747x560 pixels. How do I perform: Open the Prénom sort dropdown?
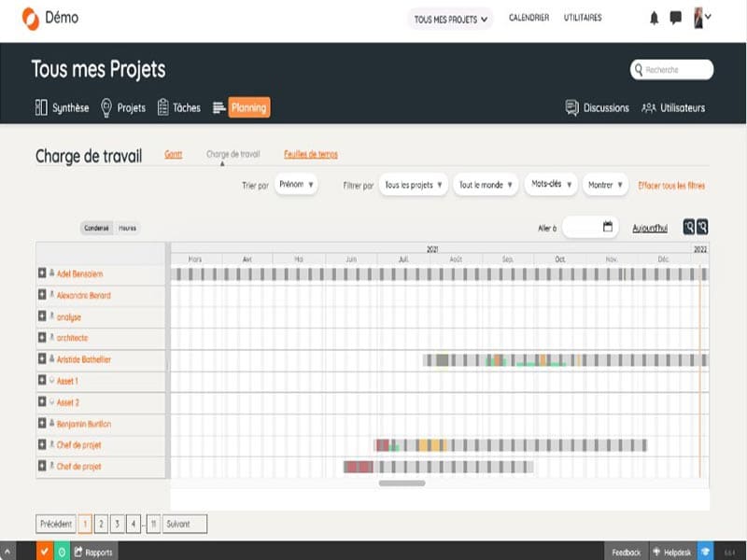[x=297, y=185]
